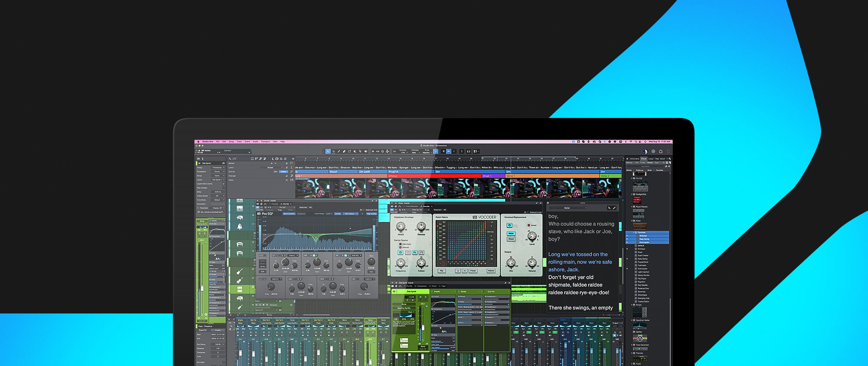Toggle the Layers follow events checkbox
This screenshot has width=868, height=366.
224,184
